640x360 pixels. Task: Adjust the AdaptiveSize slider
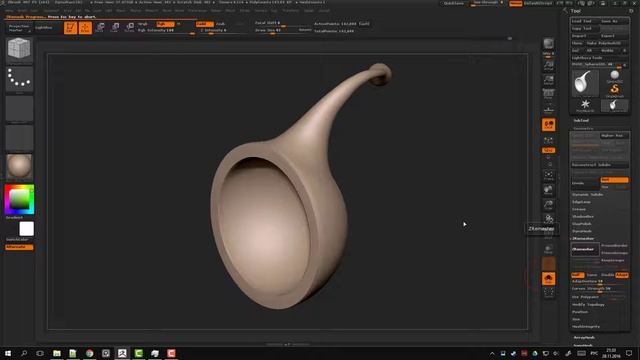pyautogui.click(x=600, y=282)
